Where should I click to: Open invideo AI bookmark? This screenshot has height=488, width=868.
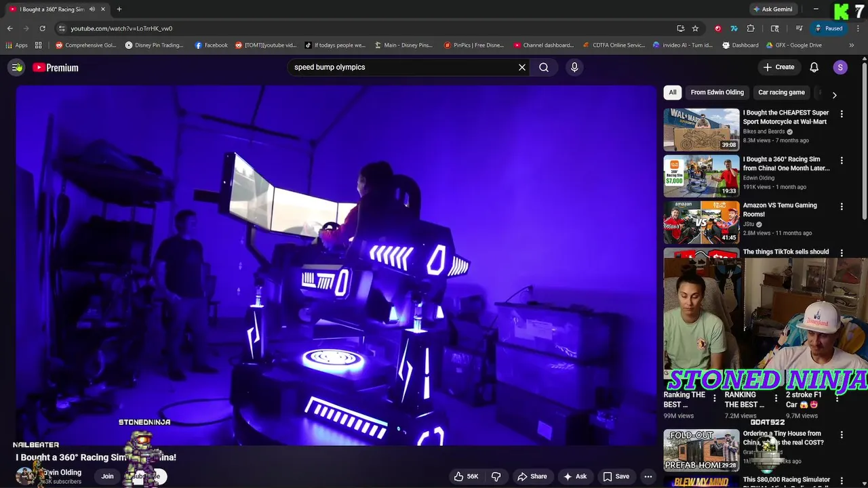pos(682,45)
